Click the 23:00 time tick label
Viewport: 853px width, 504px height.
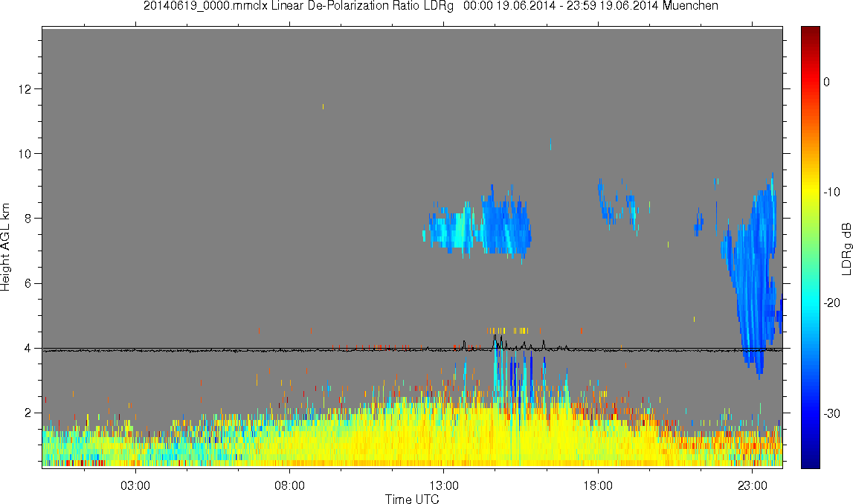[752, 485]
